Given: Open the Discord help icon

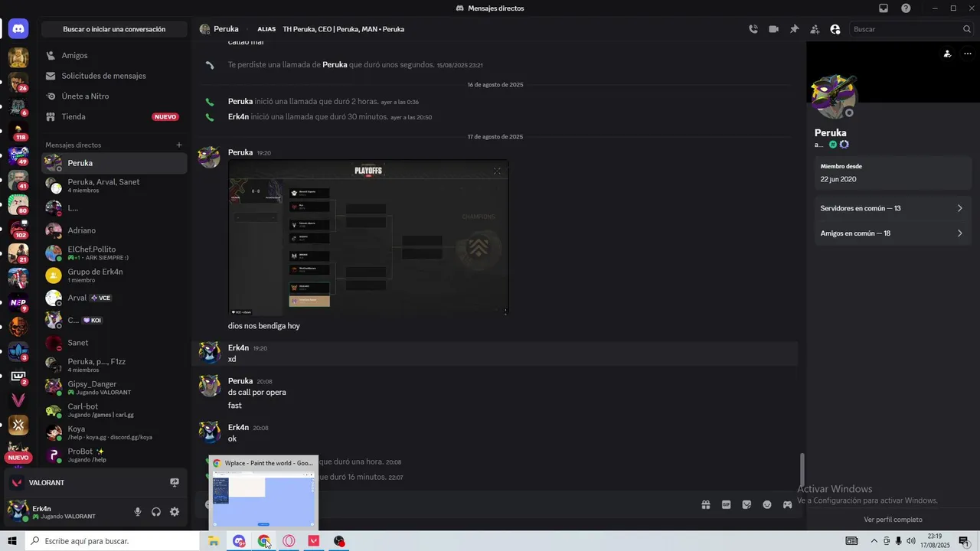Looking at the screenshot, I should pos(906,8).
